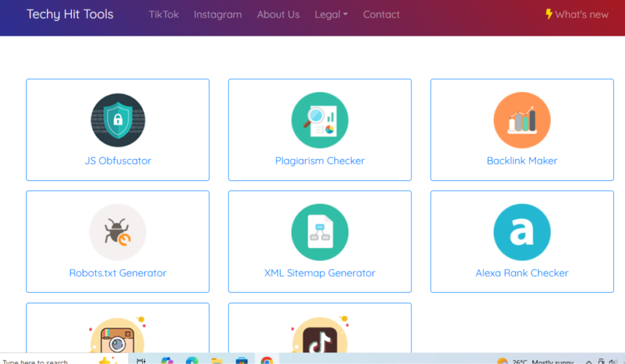This screenshot has width=625, height=364.
Task: Open the About Us page
Action: click(x=278, y=15)
